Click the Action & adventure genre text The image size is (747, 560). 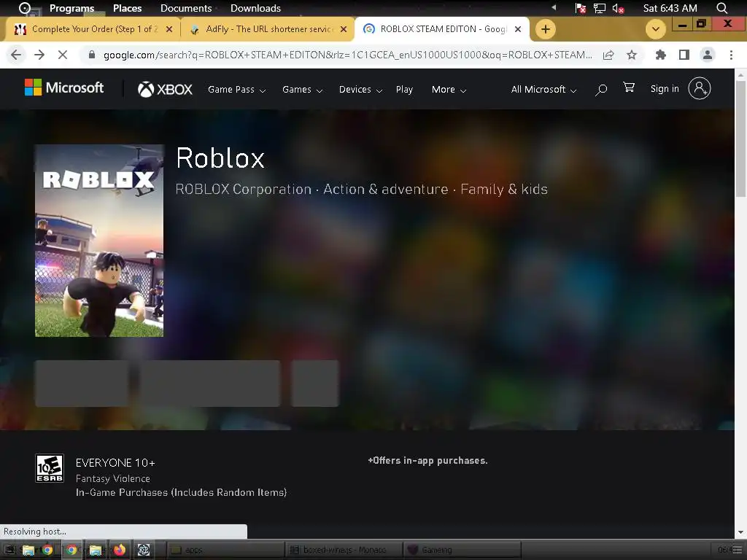[385, 189]
